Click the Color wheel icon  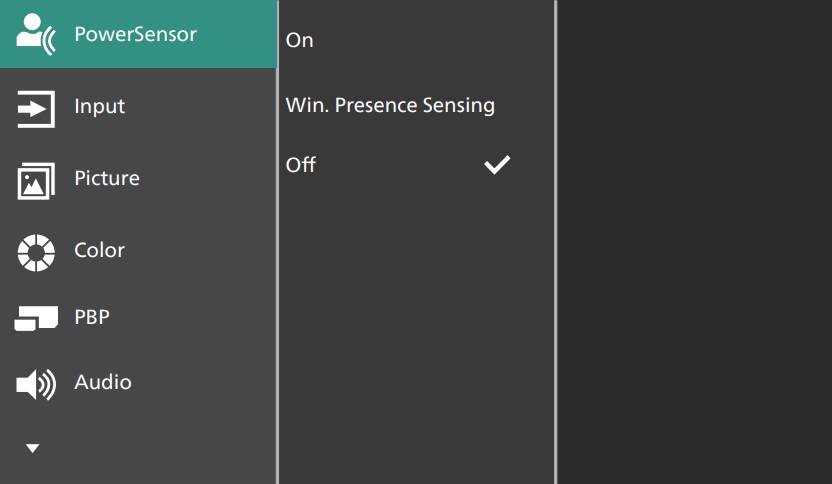[x=37, y=251]
